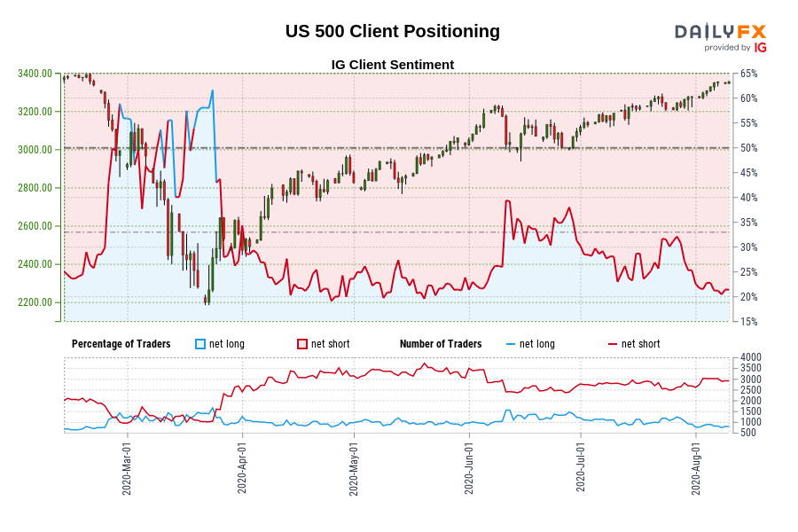Click the 2600.00 price axis label
Image resolution: width=798 pixels, height=532 pixels.
35,226
